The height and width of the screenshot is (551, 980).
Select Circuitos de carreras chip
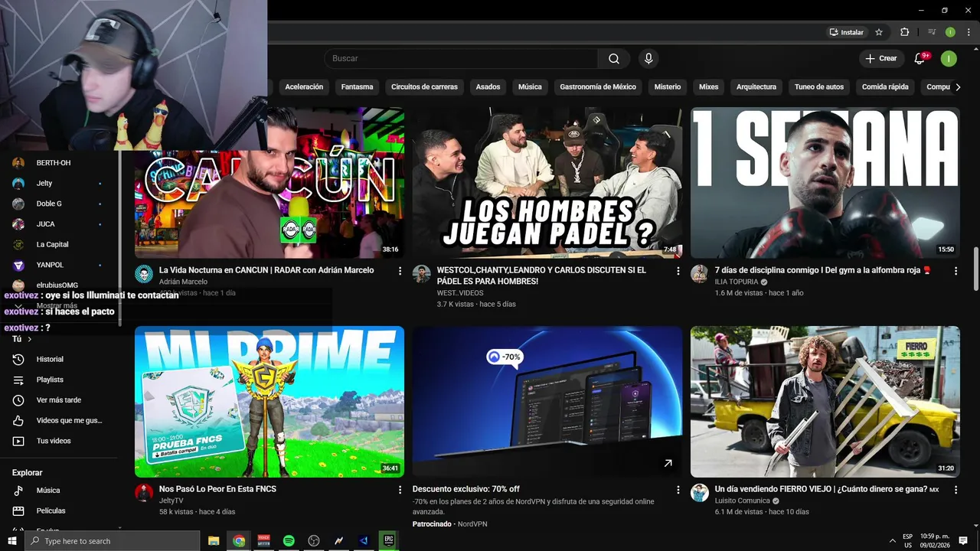(x=424, y=87)
